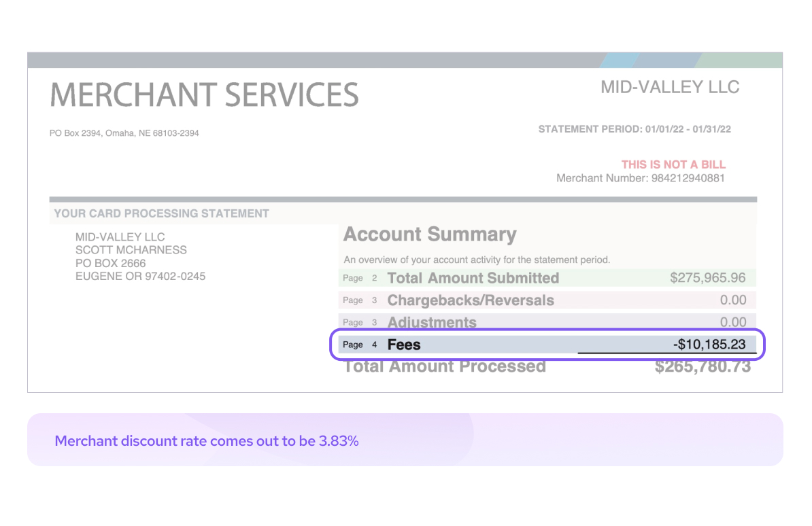Click YOUR CARD PROCESSING STATEMENT header

[x=162, y=213]
